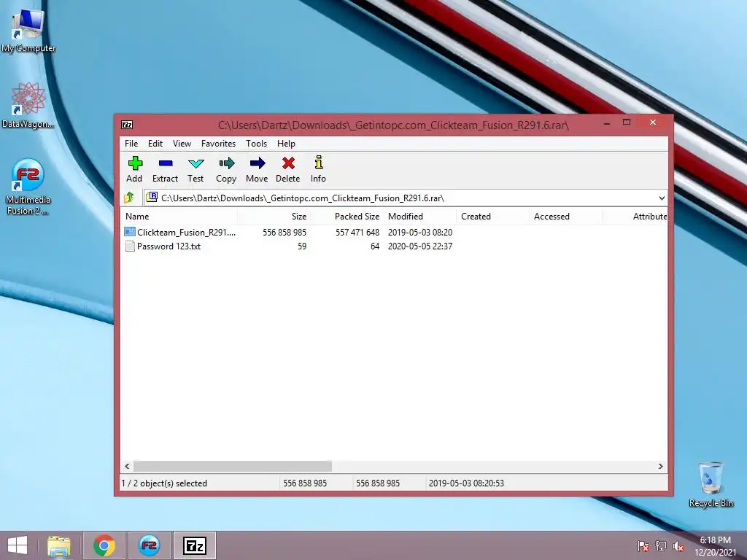
Task: Select the Password 123.txt file icon
Action: (x=130, y=246)
